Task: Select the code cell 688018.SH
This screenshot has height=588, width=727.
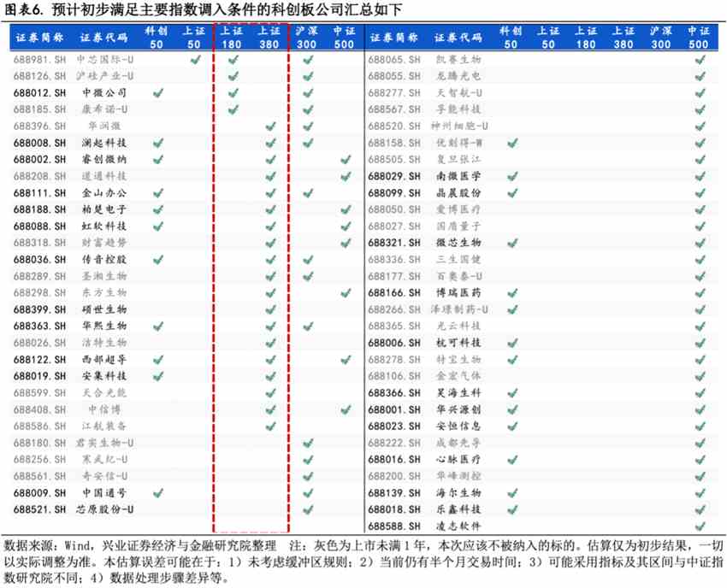Action: point(394,509)
